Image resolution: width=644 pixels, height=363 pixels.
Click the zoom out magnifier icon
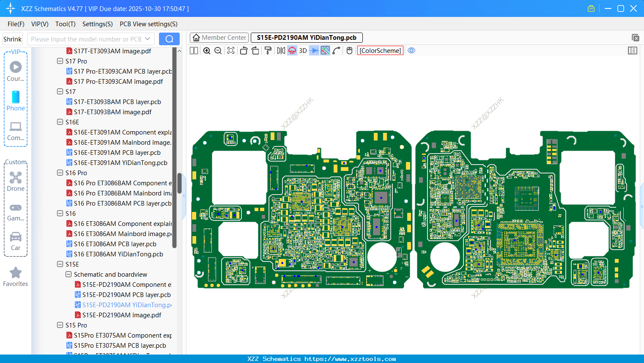click(x=218, y=51)
